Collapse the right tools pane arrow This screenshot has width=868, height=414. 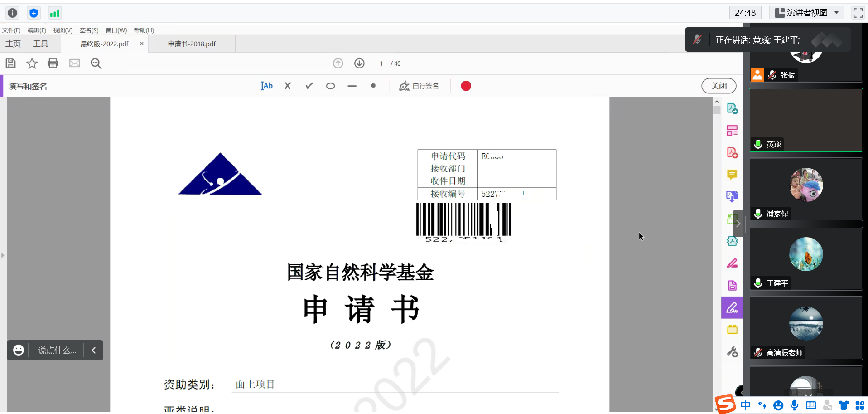738,224
